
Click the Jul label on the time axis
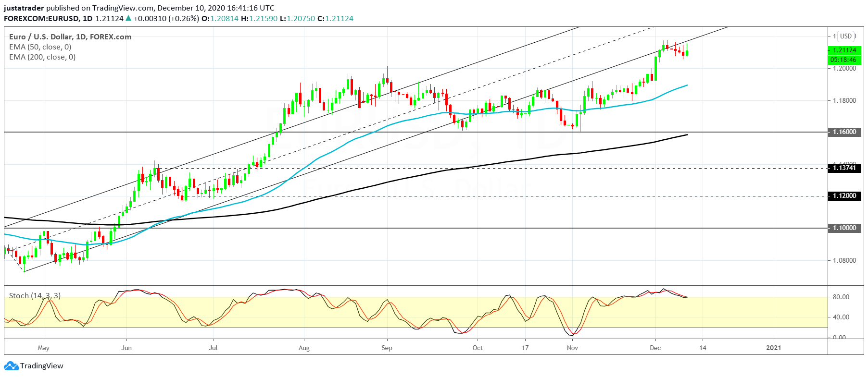(213, 348)
